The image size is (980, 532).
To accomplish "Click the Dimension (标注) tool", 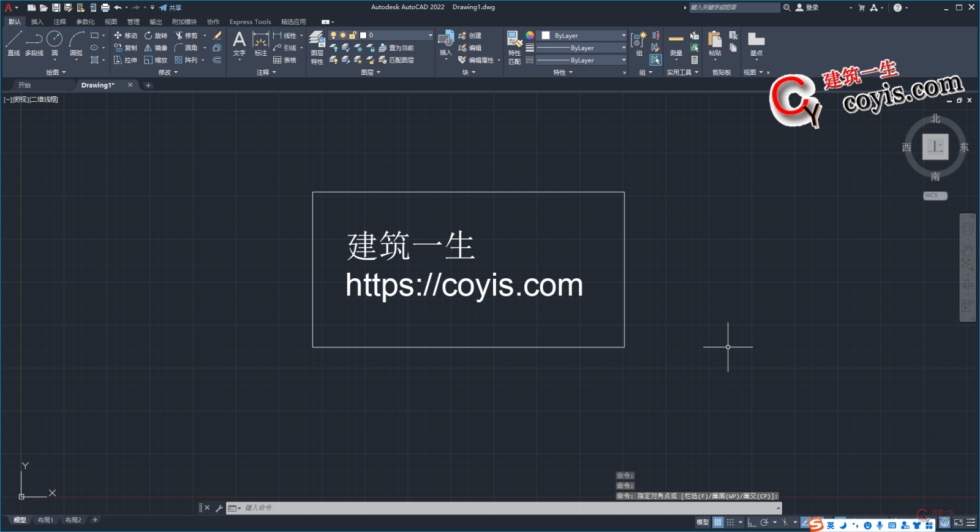I will 261,44.
